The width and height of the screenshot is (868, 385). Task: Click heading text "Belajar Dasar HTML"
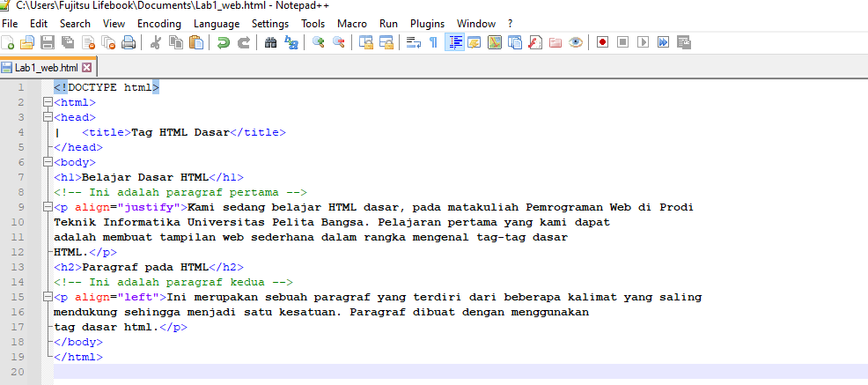[x=145, y=177]
